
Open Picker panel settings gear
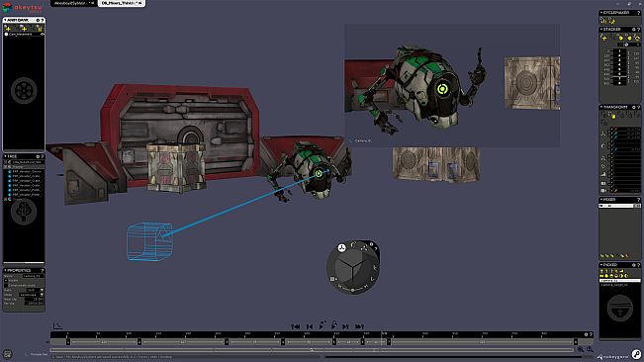tap(634, 265)
